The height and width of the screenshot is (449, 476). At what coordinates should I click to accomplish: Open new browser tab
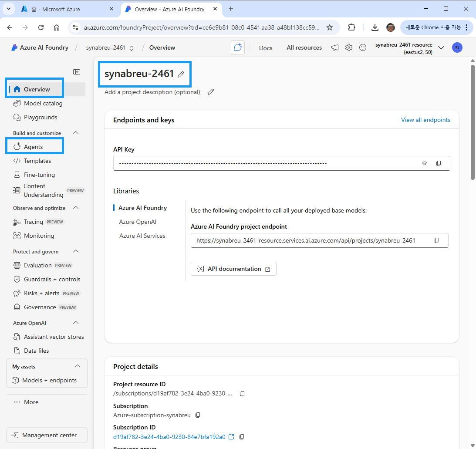[231, 9]
